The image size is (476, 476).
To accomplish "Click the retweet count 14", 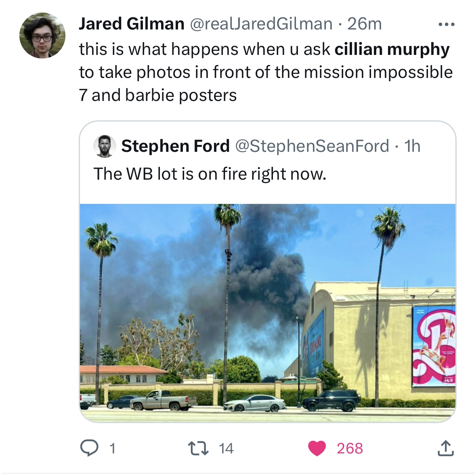I will (x=226, y=449).
